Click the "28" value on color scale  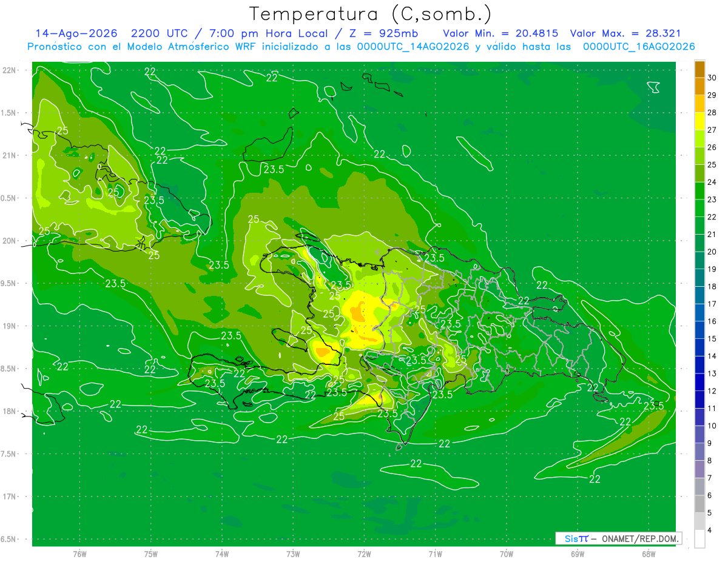point(712,112)
